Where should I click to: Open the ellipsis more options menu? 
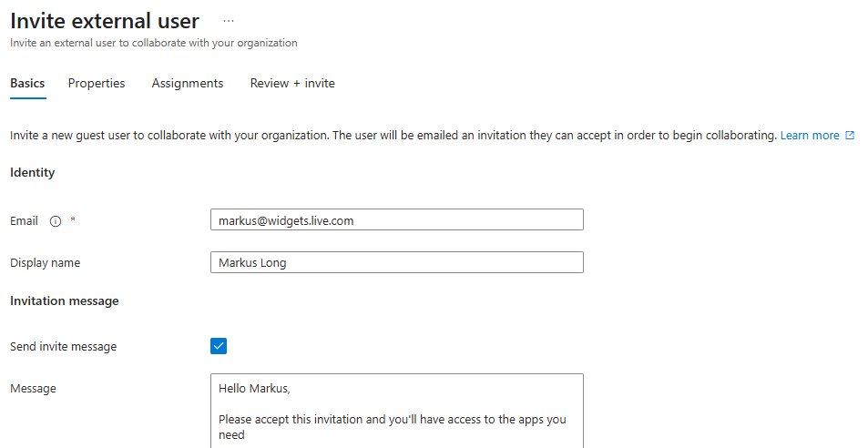pos(228,21)
